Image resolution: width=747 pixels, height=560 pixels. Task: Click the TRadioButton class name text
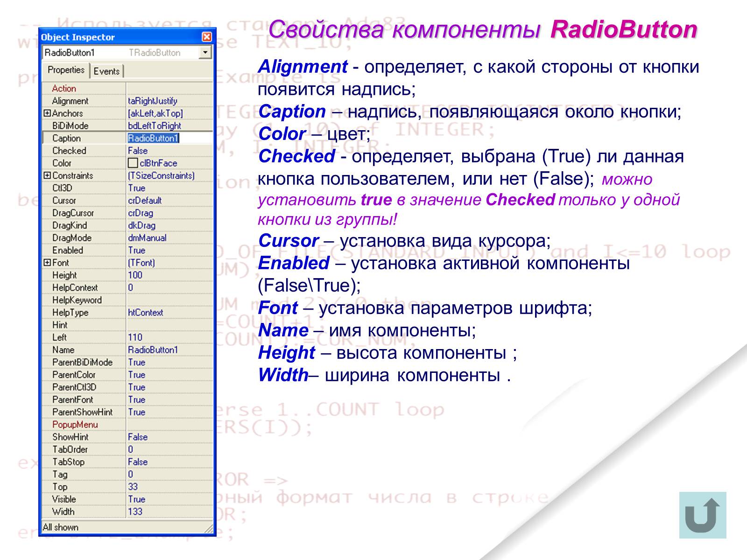(x=155, y=53)
